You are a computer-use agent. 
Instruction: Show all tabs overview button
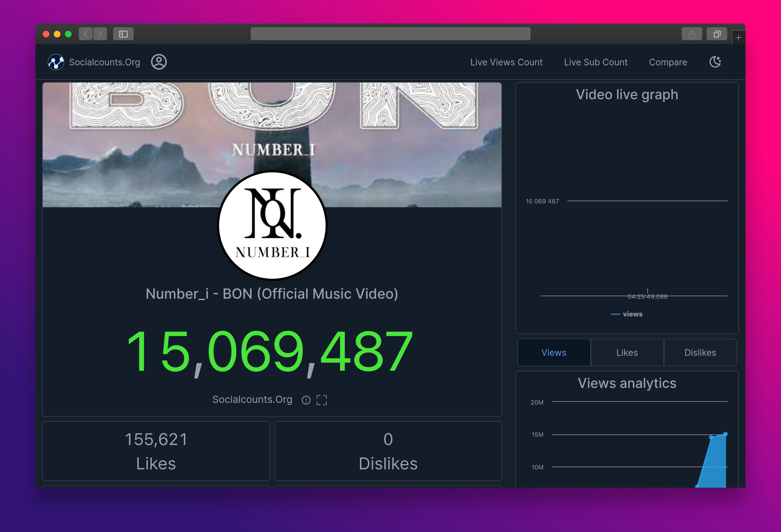click(717, 34)
